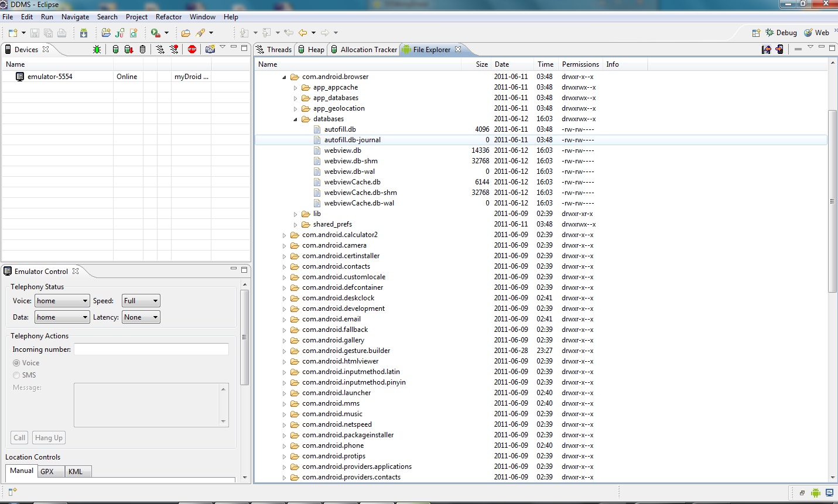This screenshot has height=504, width=838.
Task: Click the Call button
Action: (x=19, y=438)
